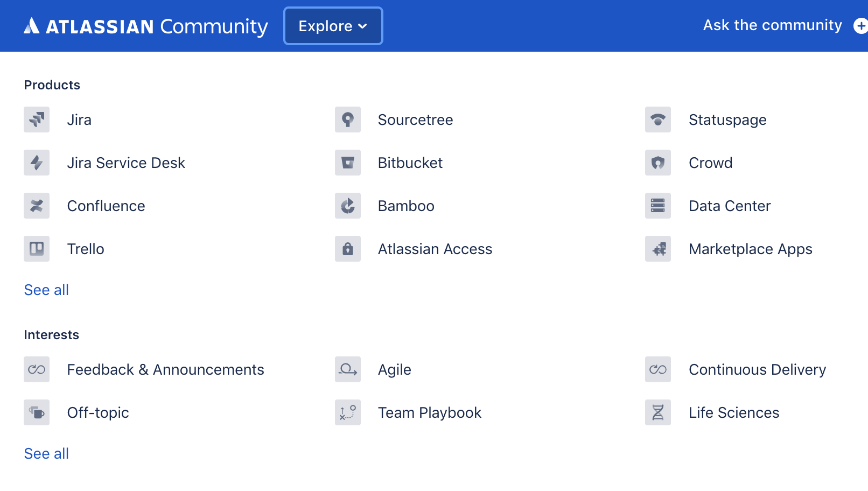Click the Team Playbook icon

tap(348, 412)
